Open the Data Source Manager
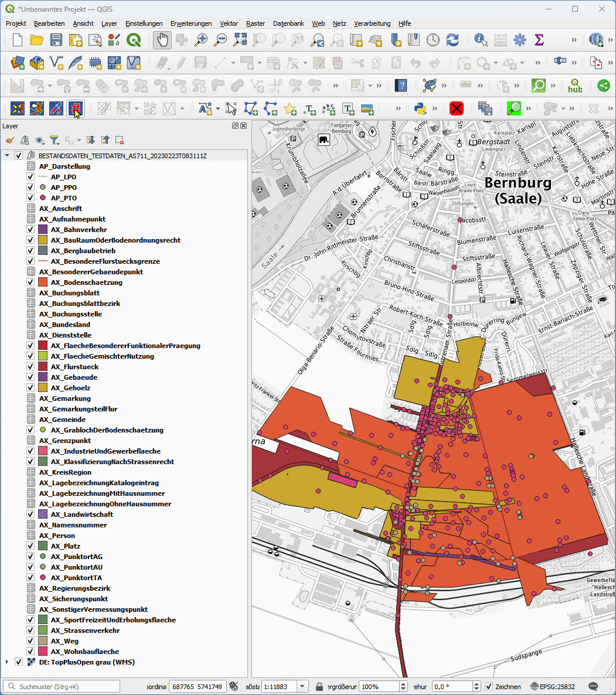Image resolution: width=616 pixels, height=695 pixels. 17,63
